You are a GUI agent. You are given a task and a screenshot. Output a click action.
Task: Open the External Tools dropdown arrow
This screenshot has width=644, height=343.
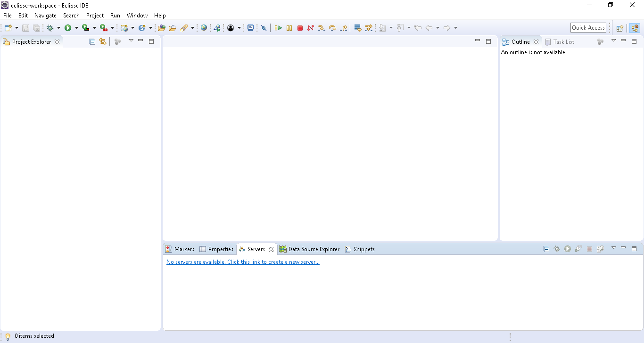112,28
